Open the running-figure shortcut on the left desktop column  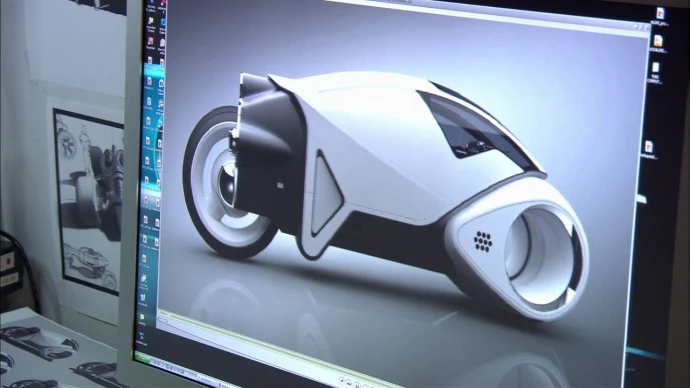pyautogui.click(x=143, y=278)
